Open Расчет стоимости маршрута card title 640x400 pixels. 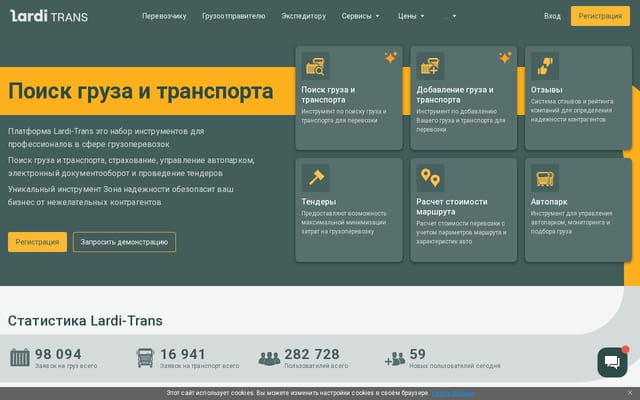pyautogui.click(x=452, y=207)
